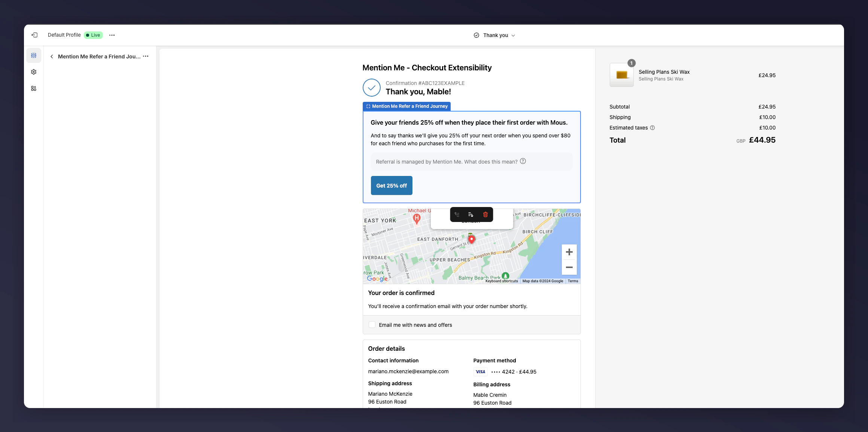
Task: Click the Shipping address label
Action: coord(390,383)
